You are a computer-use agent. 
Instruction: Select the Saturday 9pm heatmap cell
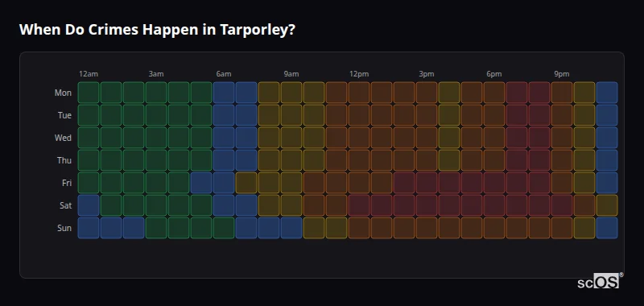(562, 205)
